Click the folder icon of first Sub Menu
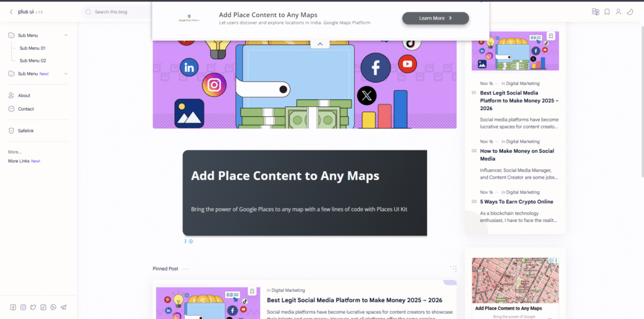644x319 pixels. [x=11, y=35]
